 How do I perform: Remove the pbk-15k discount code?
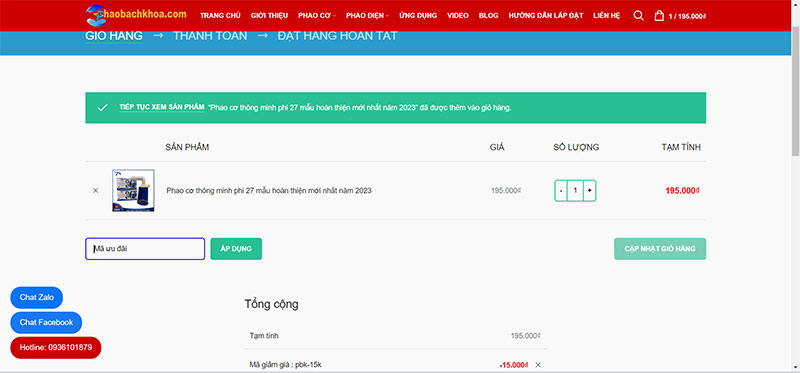[x=538, y=365]
